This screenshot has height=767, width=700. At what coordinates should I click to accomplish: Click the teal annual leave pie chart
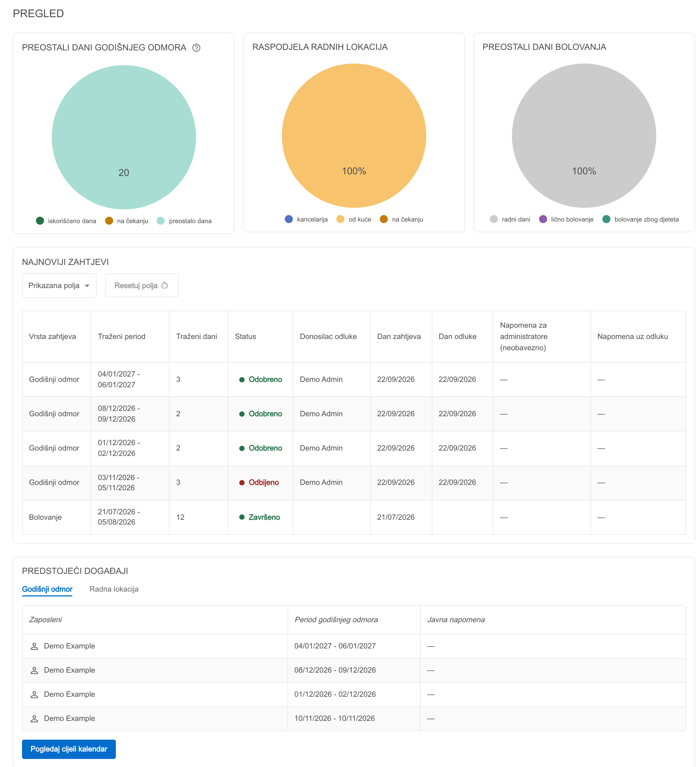124,137
